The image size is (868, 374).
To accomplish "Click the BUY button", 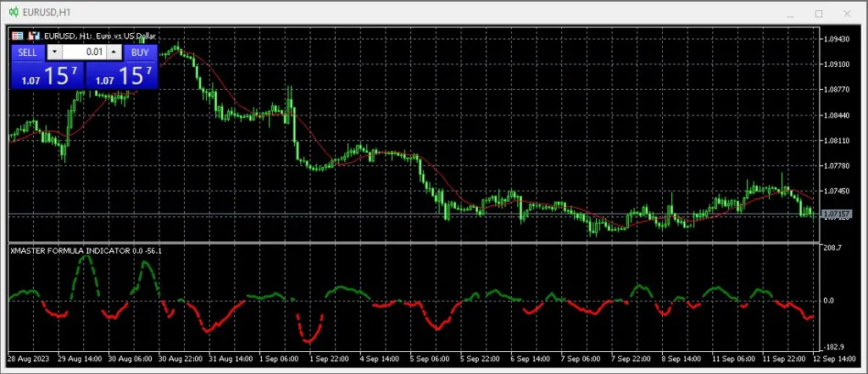I will pos(141,53).
